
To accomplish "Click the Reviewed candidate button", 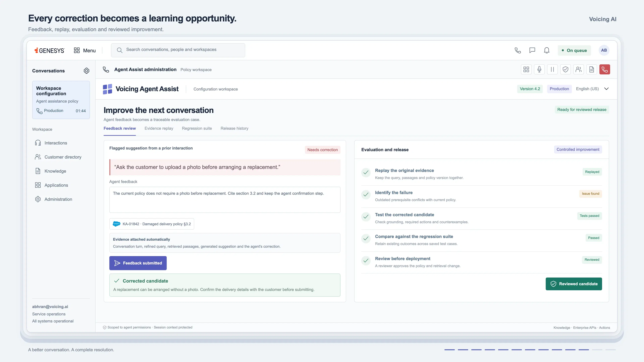I will tap(574, 284).
